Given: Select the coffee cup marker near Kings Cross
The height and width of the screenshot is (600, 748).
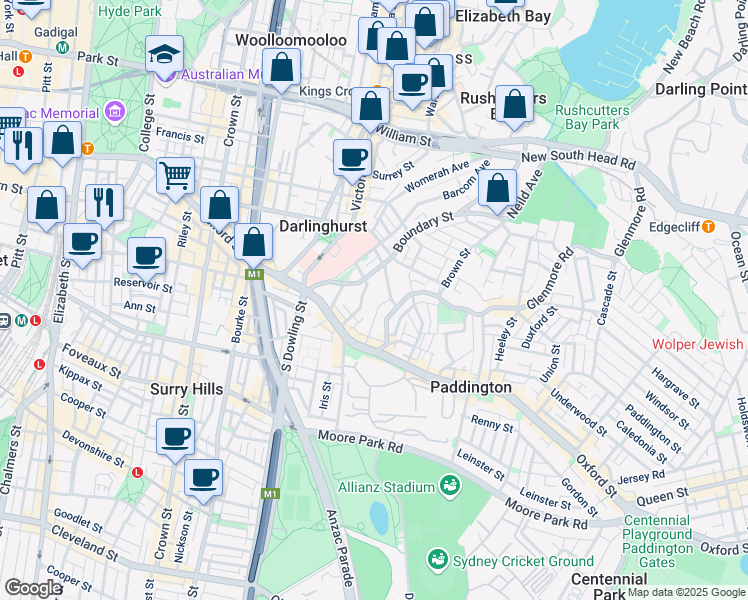Looking at the screenshot, I should (x=413, y=84).
